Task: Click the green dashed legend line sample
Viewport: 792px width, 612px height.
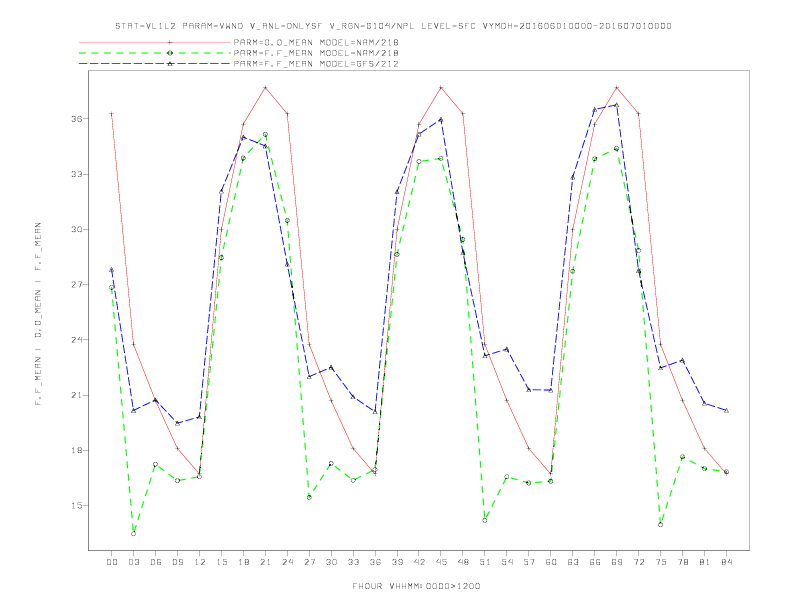Action: [x=155, y=53]
